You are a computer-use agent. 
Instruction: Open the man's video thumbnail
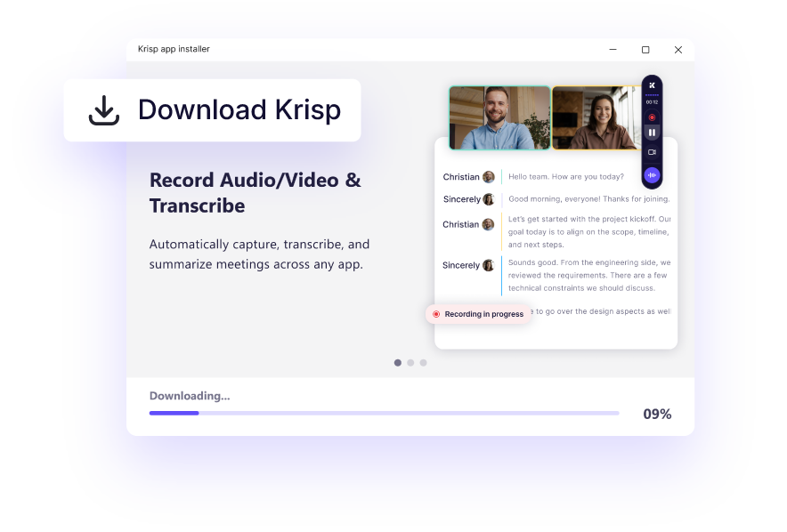499,117
